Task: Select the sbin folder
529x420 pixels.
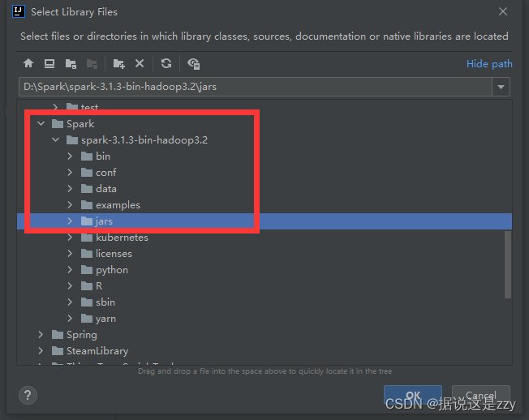Action: coord(98,302)
